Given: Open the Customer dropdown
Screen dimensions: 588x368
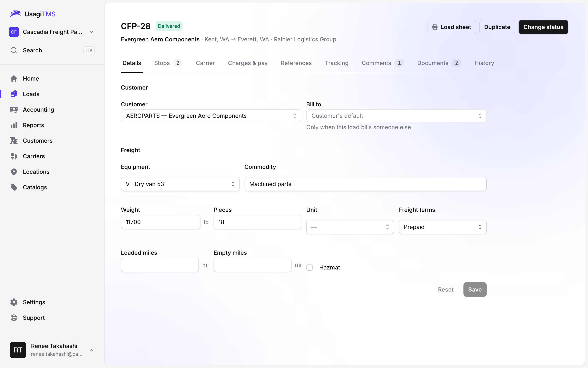Looking at the screenshot, I should 211,116.
